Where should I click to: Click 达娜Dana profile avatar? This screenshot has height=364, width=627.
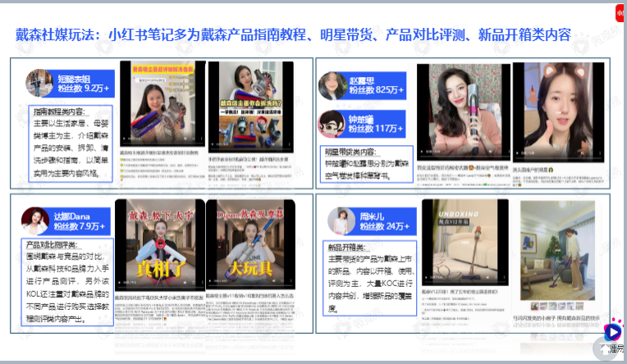pos(34,221)
